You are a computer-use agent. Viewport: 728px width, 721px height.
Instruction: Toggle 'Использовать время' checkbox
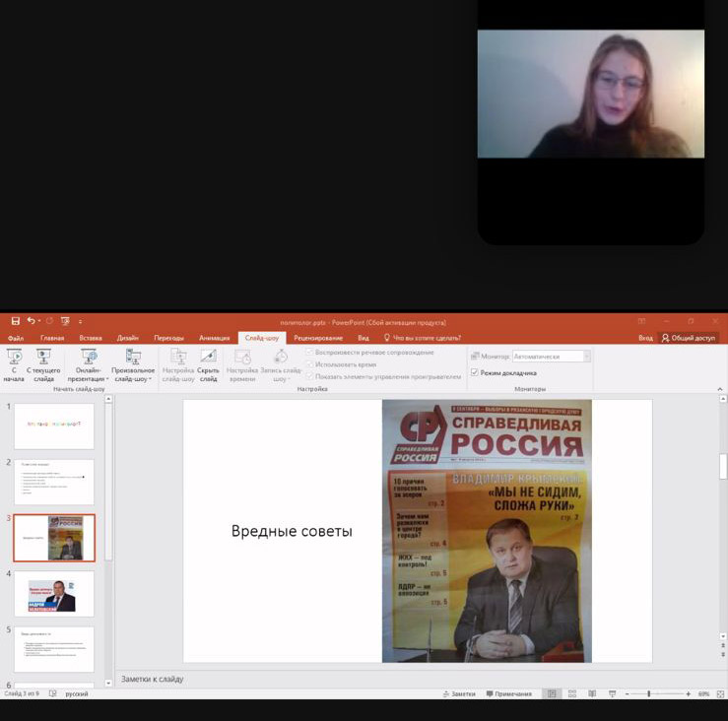click(x=309, y=364)
